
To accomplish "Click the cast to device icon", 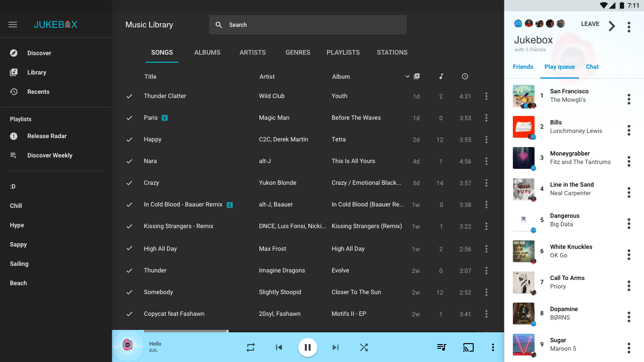I will coord(468,347).
